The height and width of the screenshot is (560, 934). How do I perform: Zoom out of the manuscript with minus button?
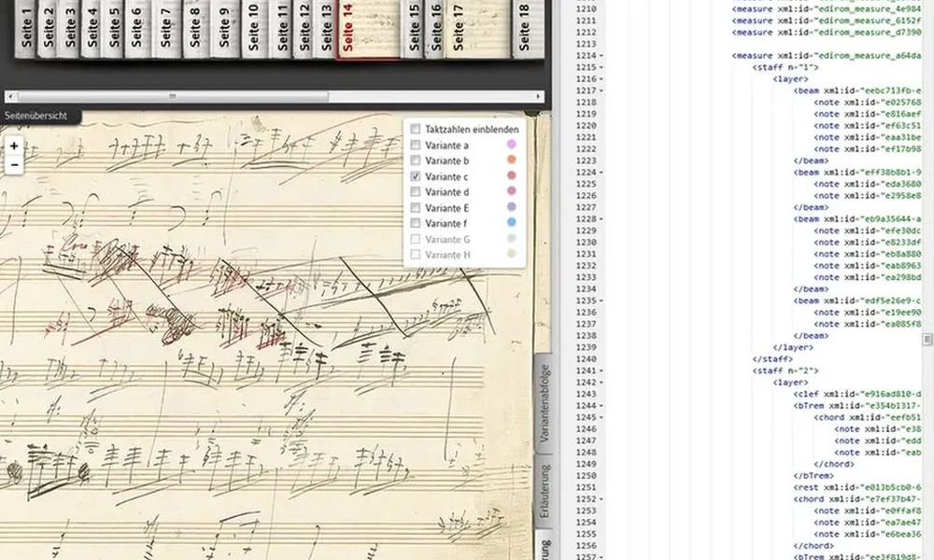pyautogui.click(x=14, y=165)
